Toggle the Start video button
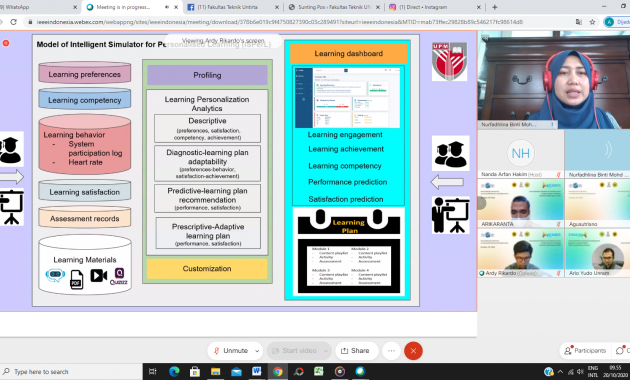Screen dimensions: 630x380 pos(295,351)
